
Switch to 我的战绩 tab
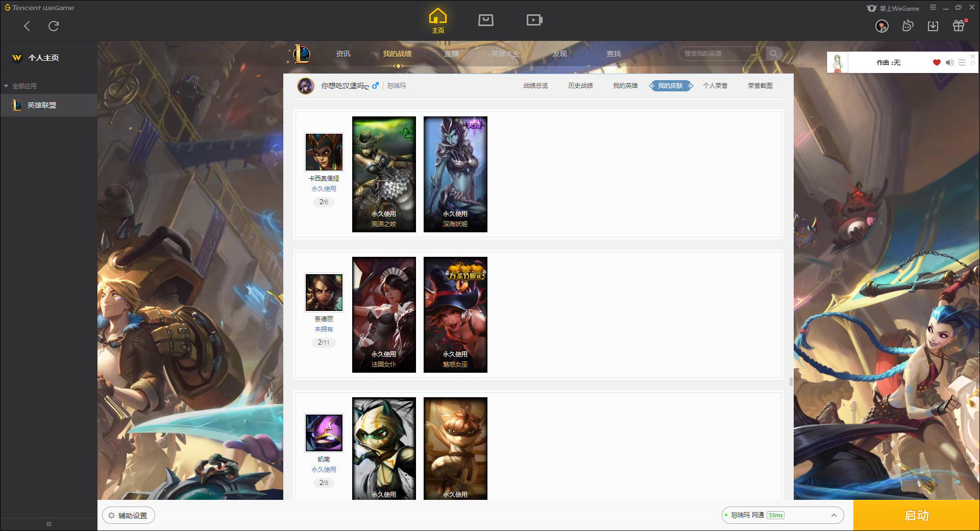(x=397, y=54)
